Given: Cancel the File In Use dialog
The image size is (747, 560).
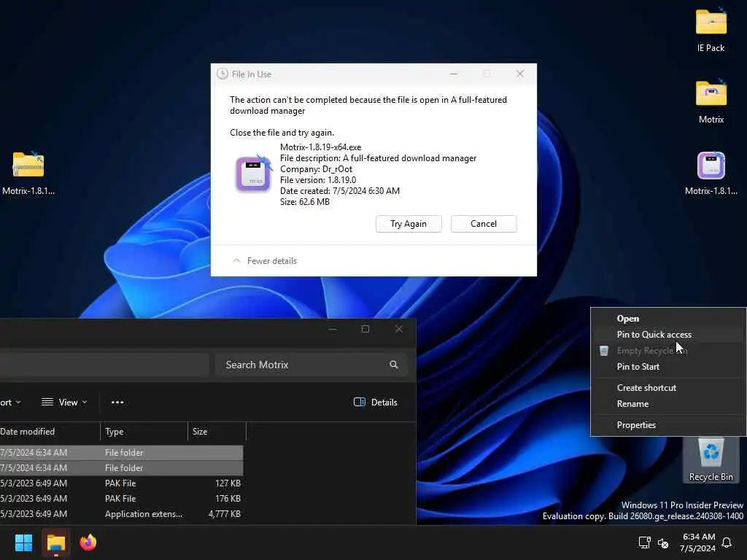Looking at the screenshot, I should tap(484, 224).
